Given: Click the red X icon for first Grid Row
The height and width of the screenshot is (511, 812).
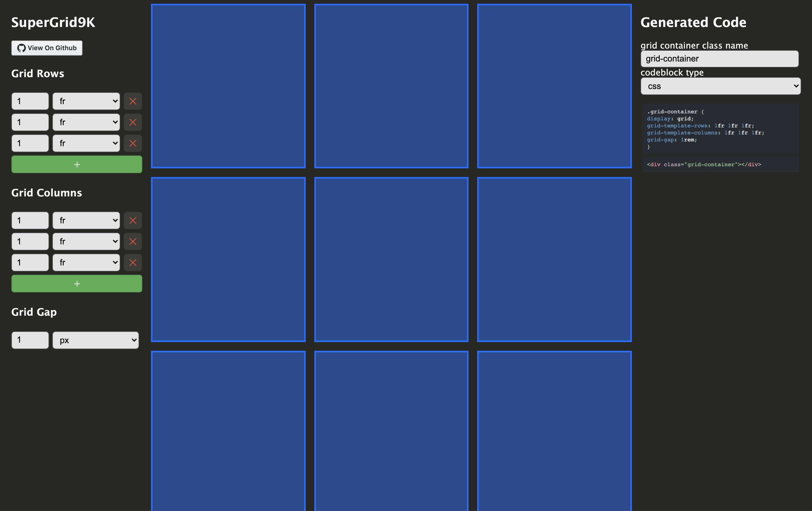Looking at the screenshot, I should pyautogui.click(x=133, y=101).
